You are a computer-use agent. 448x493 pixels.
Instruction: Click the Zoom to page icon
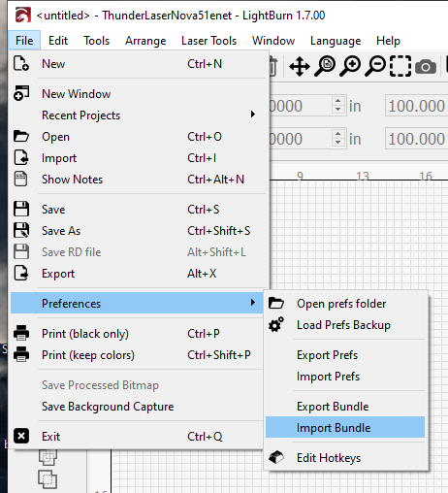[x=325, y=66]
